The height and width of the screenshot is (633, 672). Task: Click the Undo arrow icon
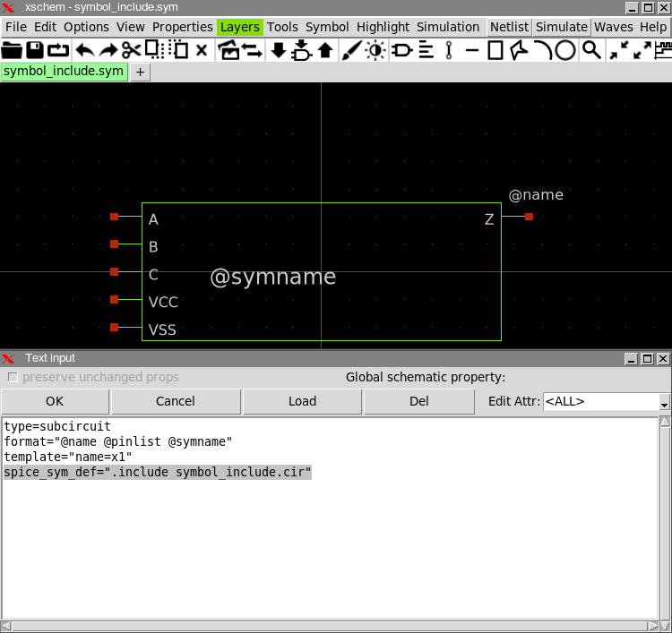tap(84, 50)
